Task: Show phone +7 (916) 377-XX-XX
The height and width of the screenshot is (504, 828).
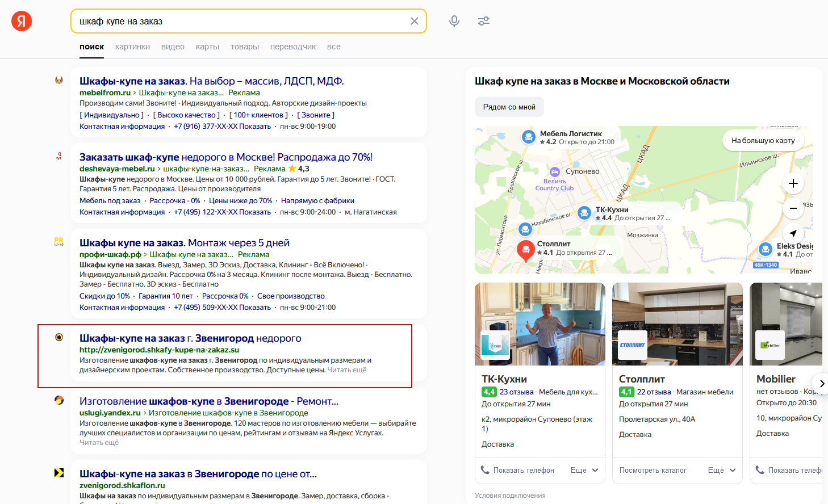Action: [222, 126]
